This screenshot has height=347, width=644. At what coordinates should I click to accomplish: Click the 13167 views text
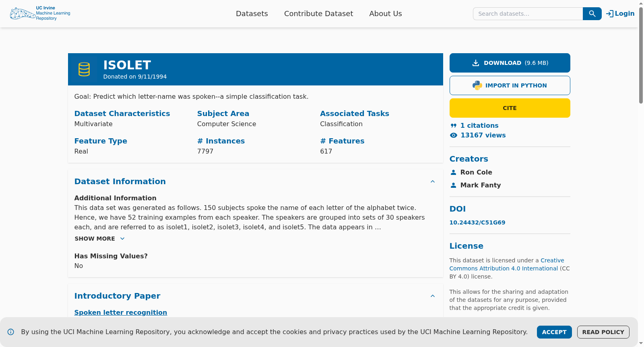tap(483, 135)
